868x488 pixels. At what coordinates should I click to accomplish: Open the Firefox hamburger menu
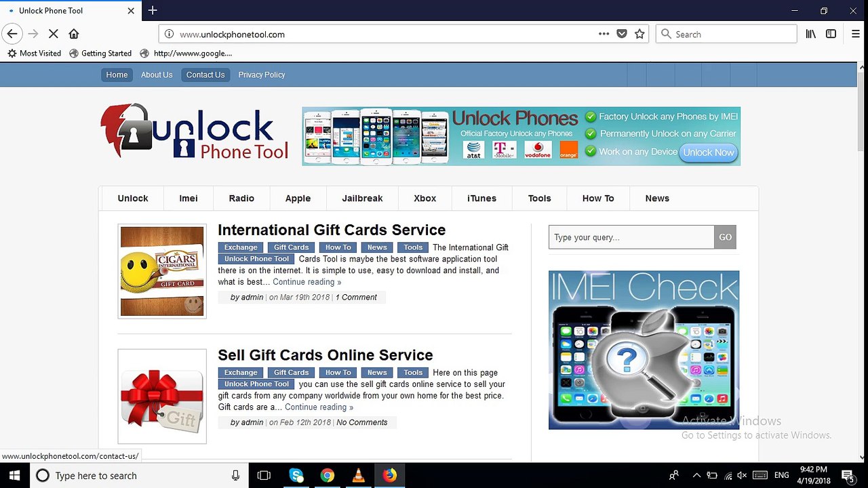click(x=855, y=34)
